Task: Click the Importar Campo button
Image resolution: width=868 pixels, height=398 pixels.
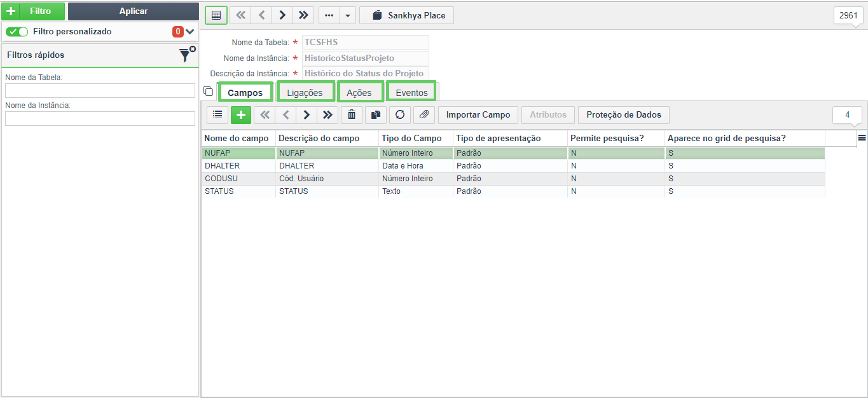Action: tap(478, 114)
